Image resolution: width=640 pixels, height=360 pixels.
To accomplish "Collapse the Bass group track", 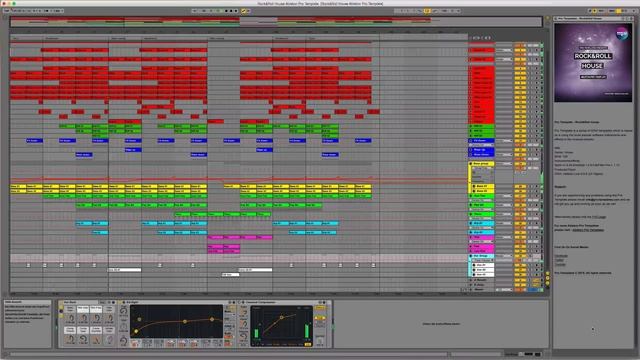I will click(x=471, y=164).
